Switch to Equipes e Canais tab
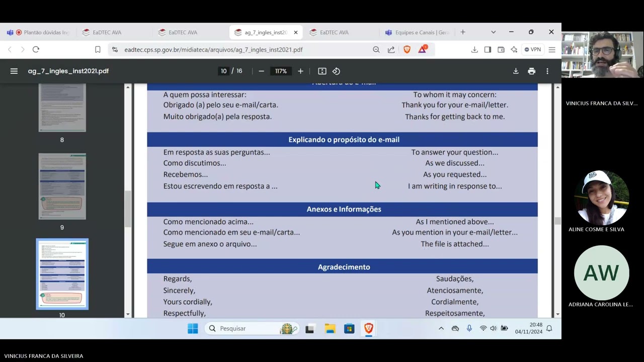This screenshot has width=644, height=362. pos(417,32)
